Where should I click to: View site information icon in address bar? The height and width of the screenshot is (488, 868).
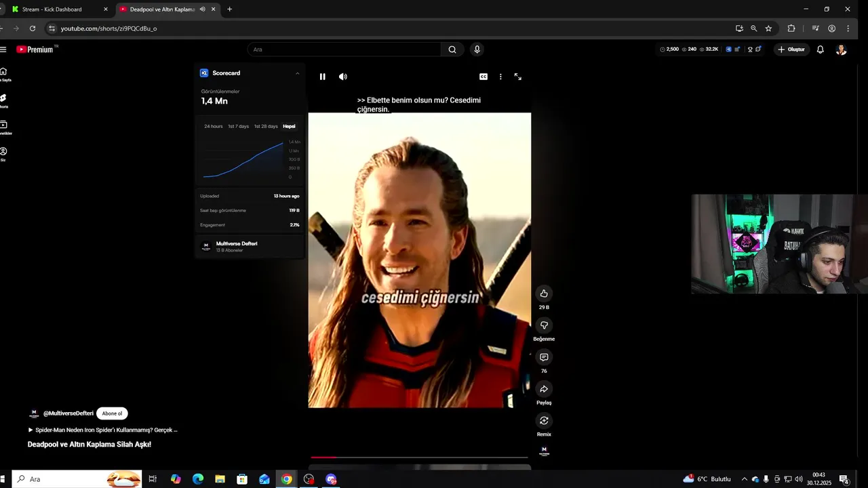tap(52, 28)
